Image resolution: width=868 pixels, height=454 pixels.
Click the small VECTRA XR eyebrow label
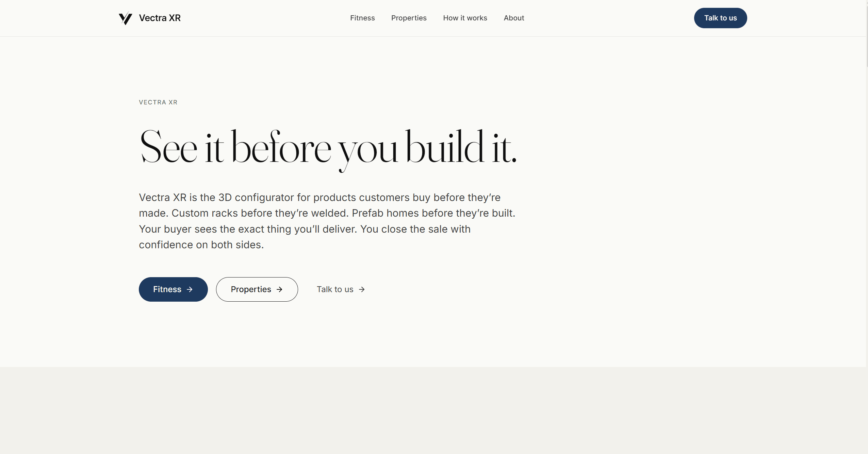point(158,102)
